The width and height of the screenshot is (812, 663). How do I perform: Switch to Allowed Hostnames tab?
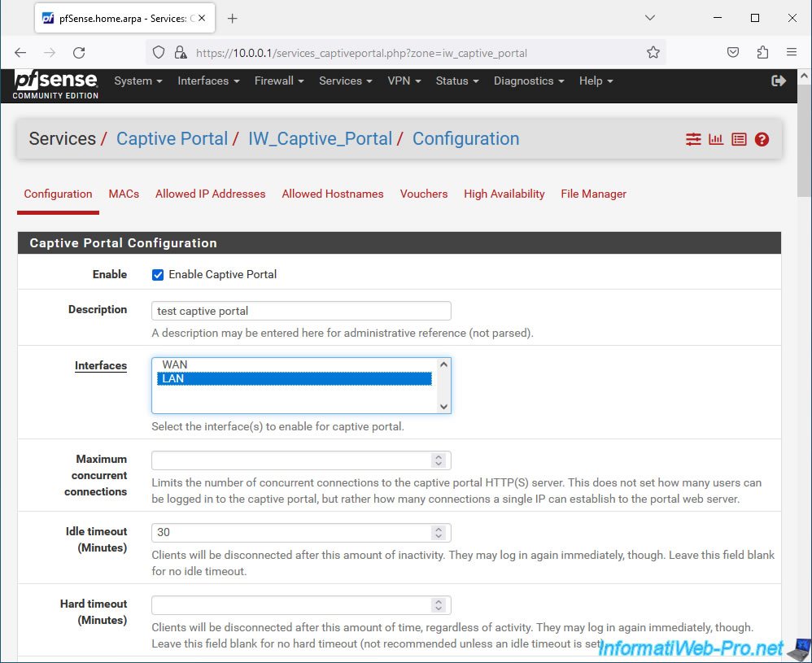pyautogui.click(x=333, y=194)
